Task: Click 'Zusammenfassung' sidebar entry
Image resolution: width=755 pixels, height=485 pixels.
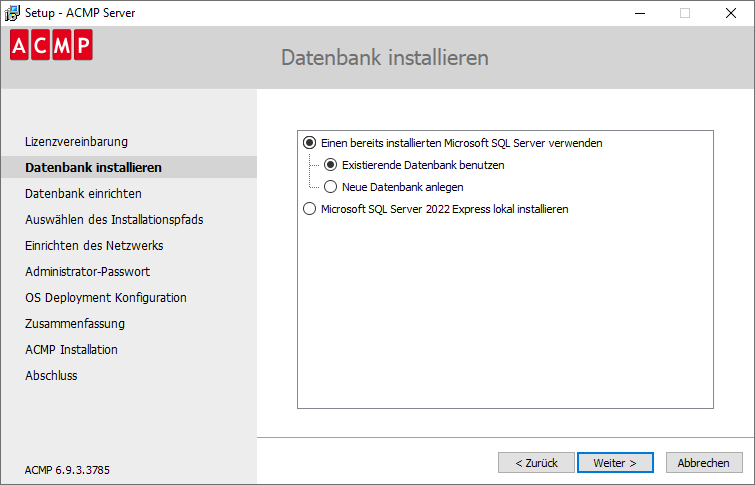Action: [x=75, y=324]
